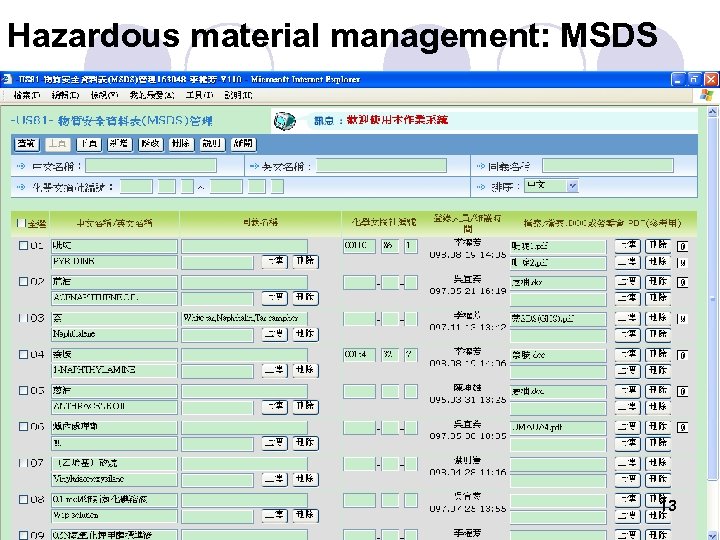Click the vertical scrollbar thumb of the page
This screenshot has width=720, height=540.
tap(712, 299)
